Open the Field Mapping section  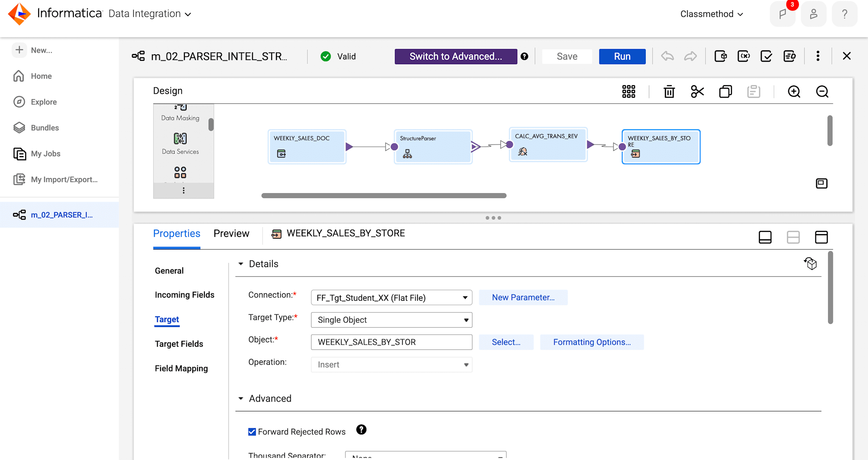181,368
